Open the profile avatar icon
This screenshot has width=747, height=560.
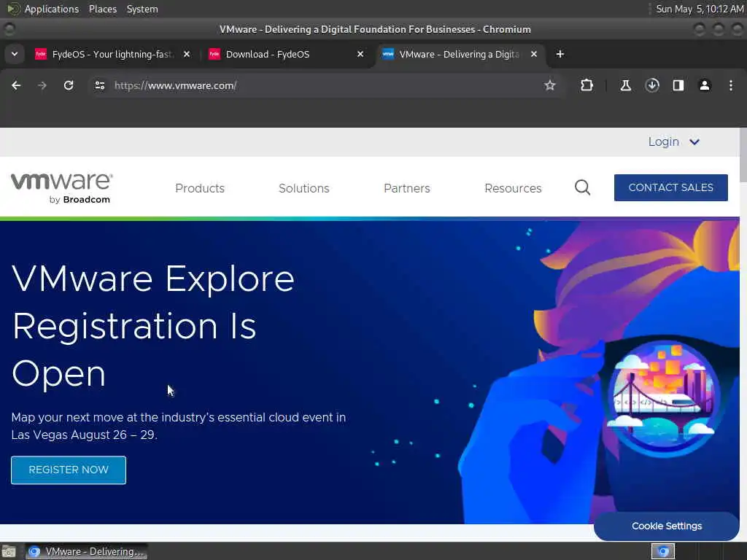[x=704, y=85]
